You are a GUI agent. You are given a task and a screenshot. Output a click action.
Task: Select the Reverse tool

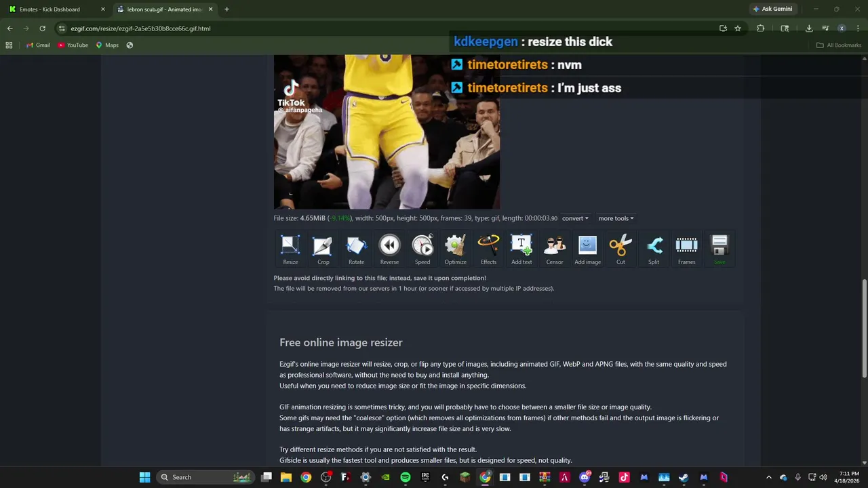pyautogui.click(x=389, y=249)
